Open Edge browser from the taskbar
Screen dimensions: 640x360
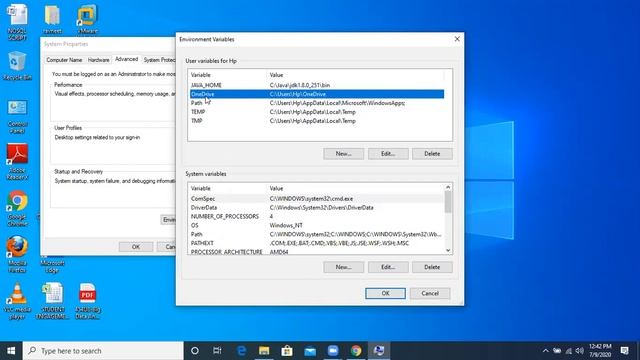point(241,351)
